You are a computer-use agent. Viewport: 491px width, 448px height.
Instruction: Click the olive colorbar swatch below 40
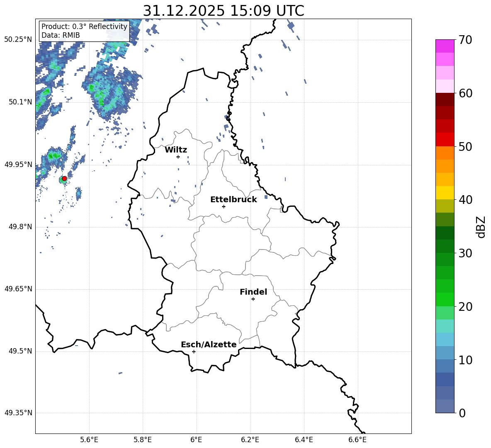(x=445, y=206)
